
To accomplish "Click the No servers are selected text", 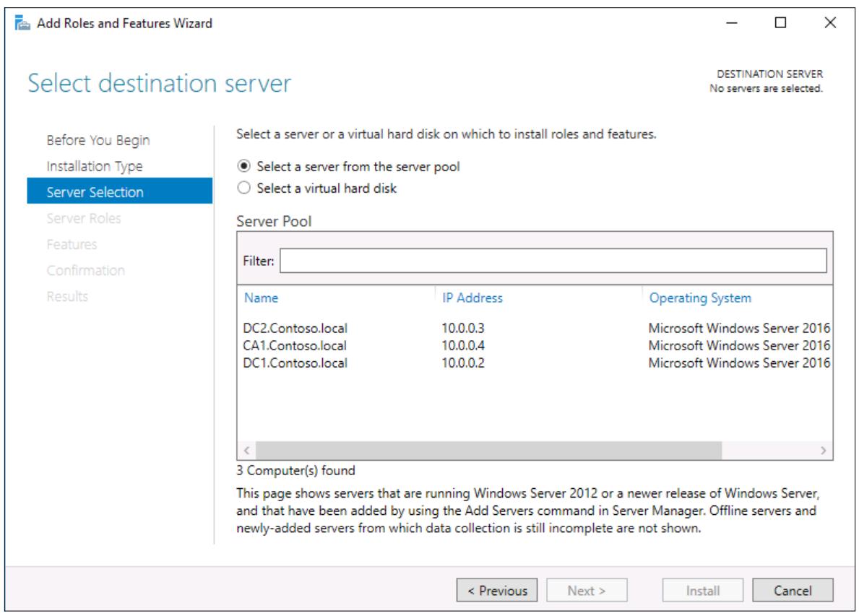I will pos(766,88).
